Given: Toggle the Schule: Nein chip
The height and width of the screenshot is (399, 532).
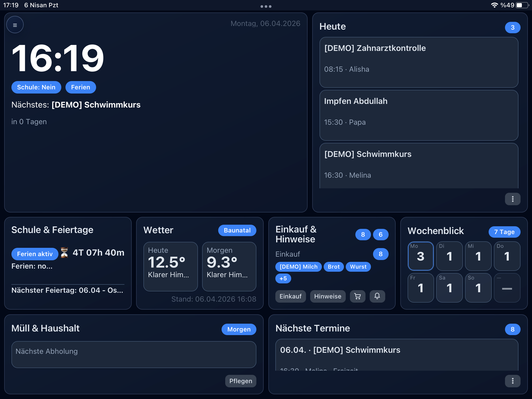Looking at the screenshot, I should tap(36, 87).
